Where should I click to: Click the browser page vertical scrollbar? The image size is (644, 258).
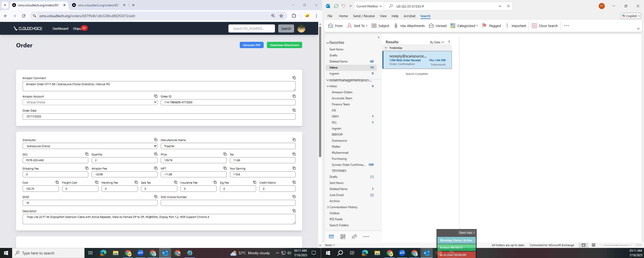(x=320, y=92)
